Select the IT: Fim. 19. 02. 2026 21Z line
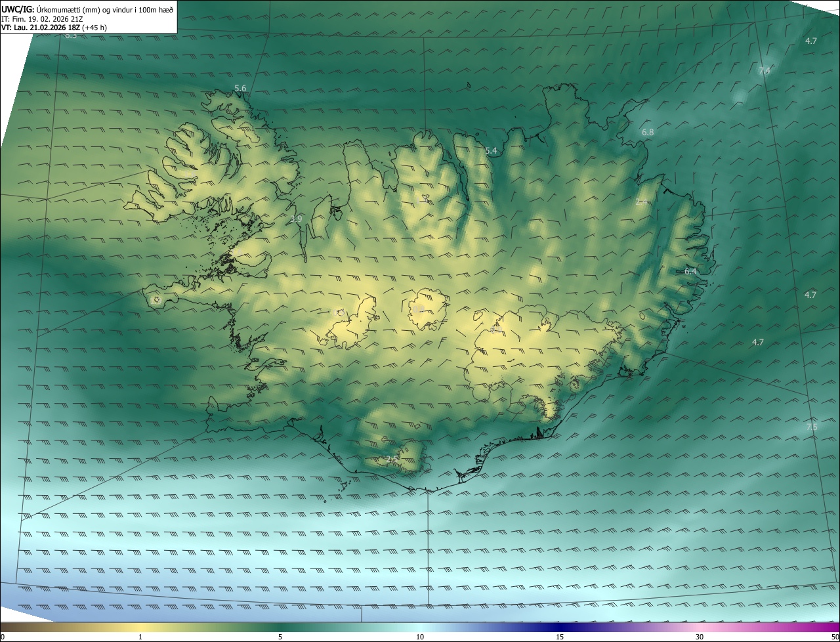The width and height of the screenshot is (840, 642). 42,18
